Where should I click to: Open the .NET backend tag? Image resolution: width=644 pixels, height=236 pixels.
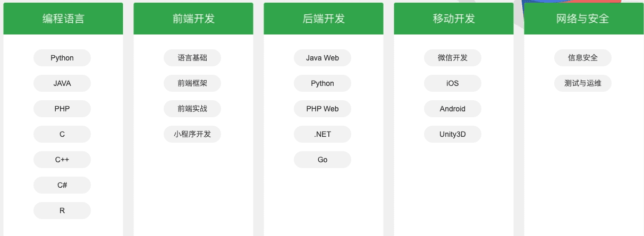(x=323, y=134)
